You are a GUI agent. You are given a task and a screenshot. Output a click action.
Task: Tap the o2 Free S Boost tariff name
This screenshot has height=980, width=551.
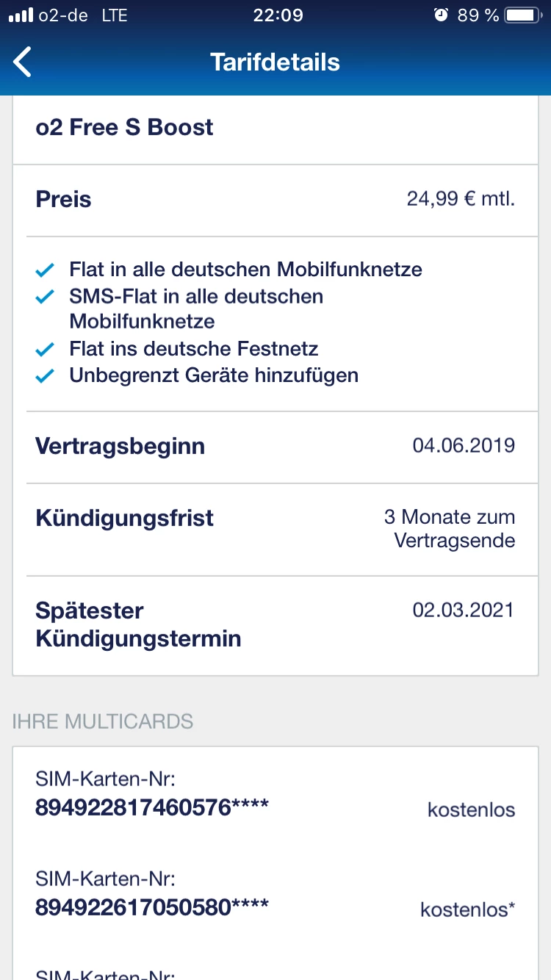tap(124, 127)
